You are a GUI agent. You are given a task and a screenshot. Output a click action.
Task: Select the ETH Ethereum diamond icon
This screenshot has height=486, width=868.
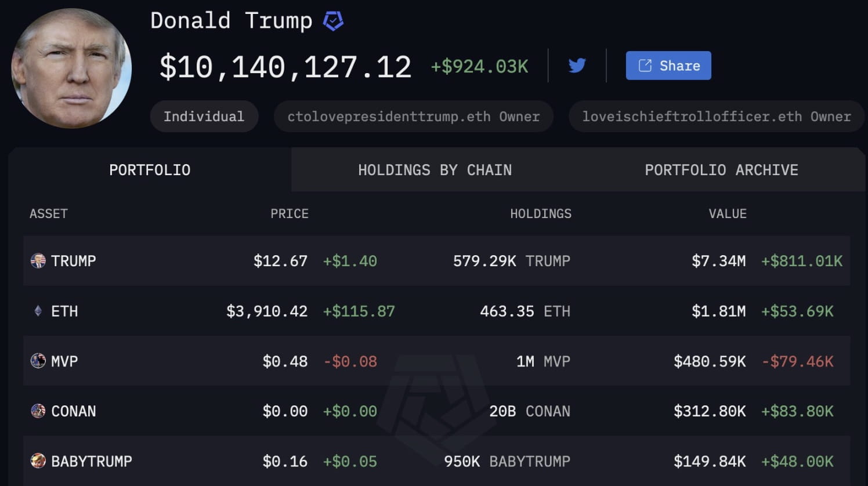38,311
